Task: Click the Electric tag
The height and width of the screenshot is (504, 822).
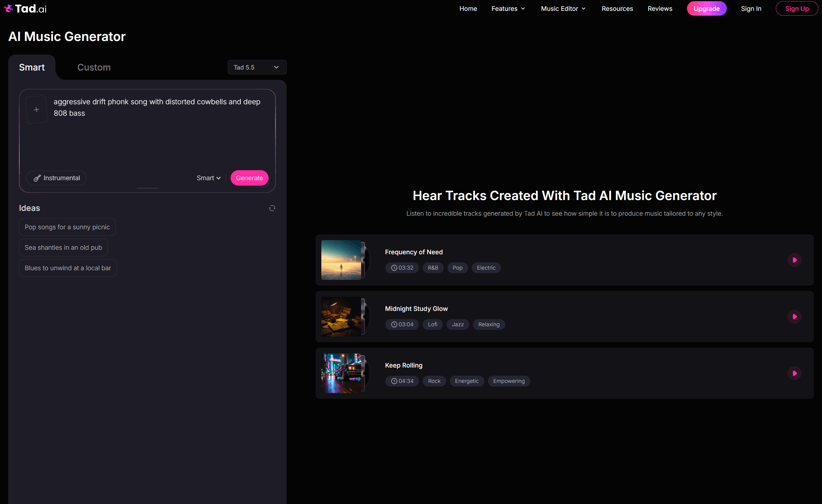Action: [486, 268]
